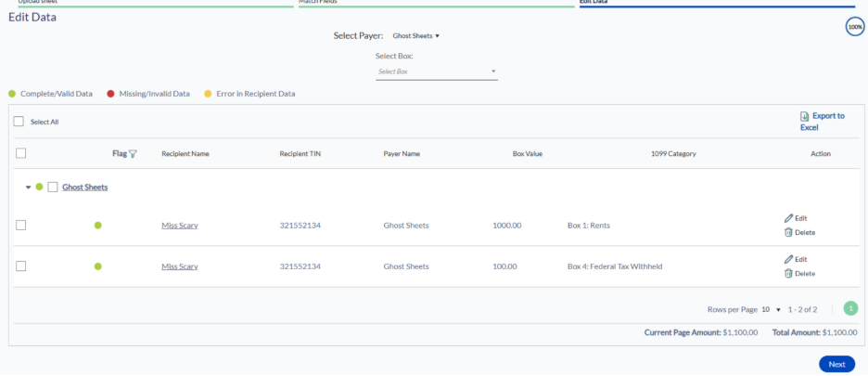Click the Flag filter funnel icon
This screenshot has height=376, width=868.
pos(133,154)
